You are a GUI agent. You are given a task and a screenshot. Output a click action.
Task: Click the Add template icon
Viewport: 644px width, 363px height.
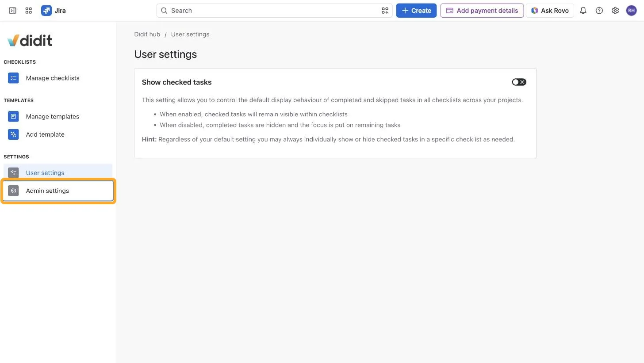[13, 134]
